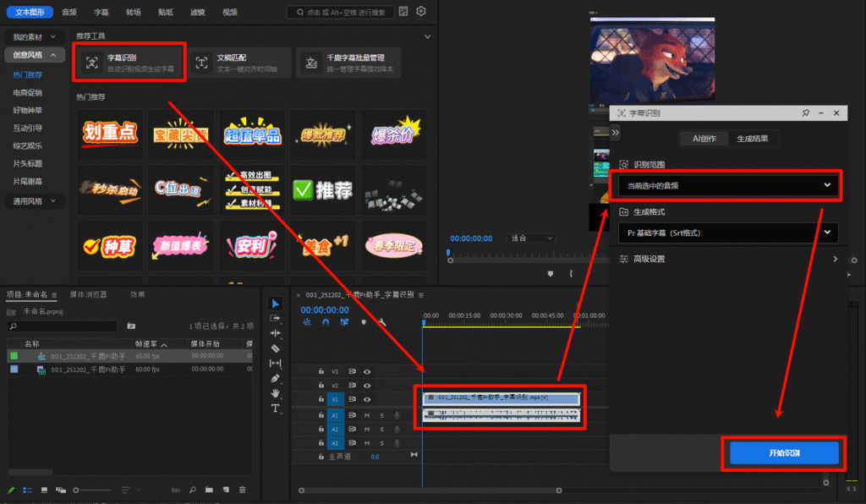866x504 pixels.
Task: Adjust the project panel thumbnail zoom slider
Action: click(x=78, y=490)
